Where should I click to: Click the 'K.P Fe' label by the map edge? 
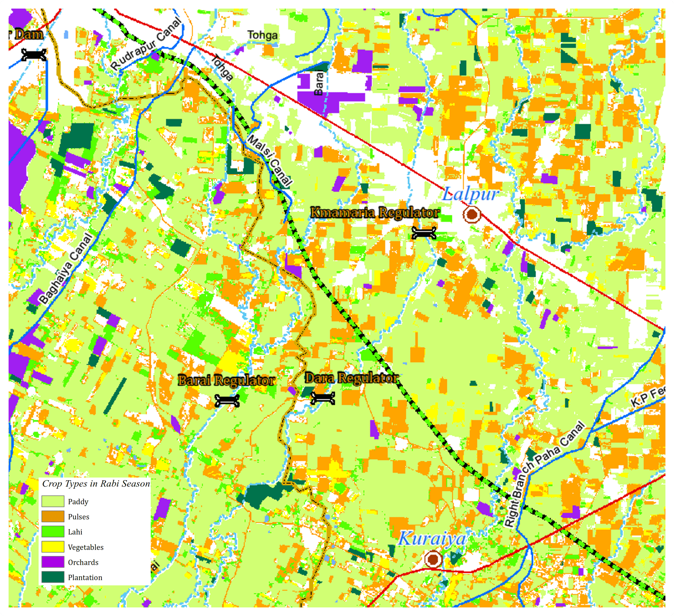(647, 397)
